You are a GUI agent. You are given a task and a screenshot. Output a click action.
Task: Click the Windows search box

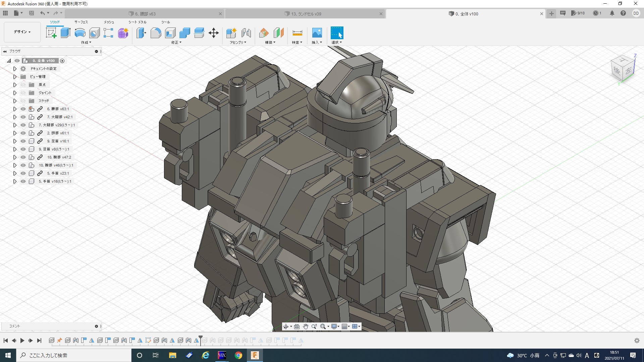pyautogui.click(x=74, y=355)
